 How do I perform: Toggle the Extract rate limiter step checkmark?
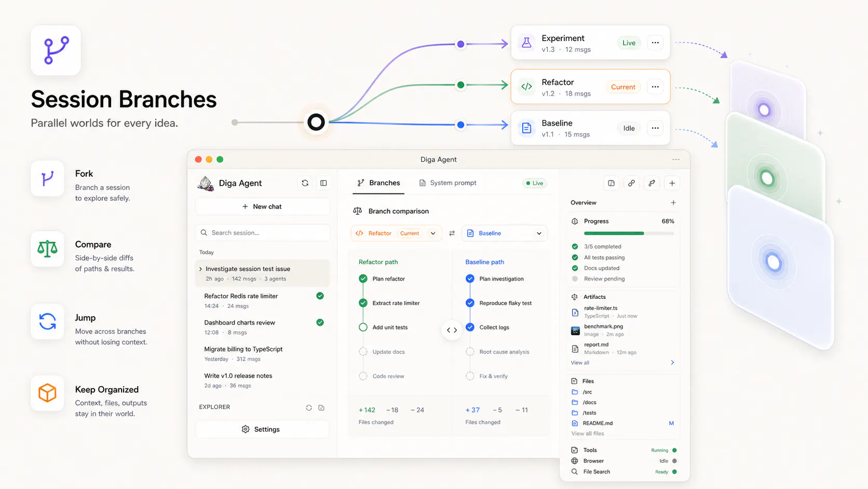pyautogui.click(x=363, y=303)
